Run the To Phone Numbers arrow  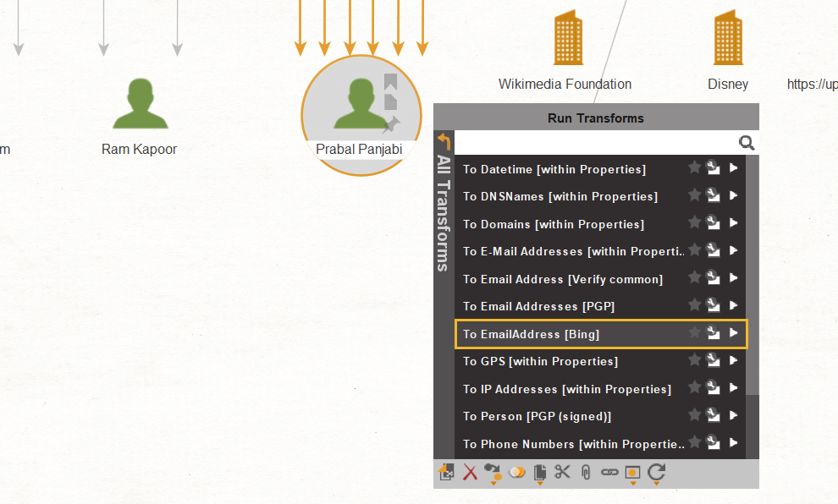coord(734,443)
